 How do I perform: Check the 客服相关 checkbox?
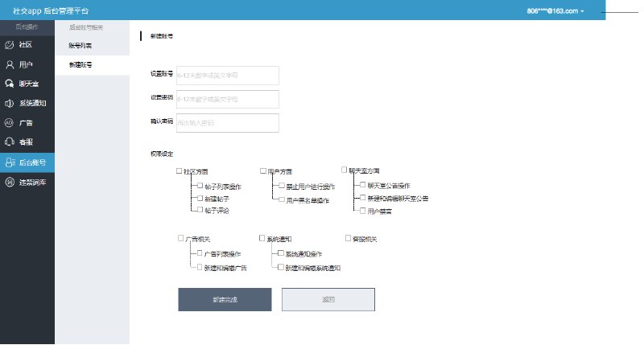pyautogui.click(x=348, y=238)
